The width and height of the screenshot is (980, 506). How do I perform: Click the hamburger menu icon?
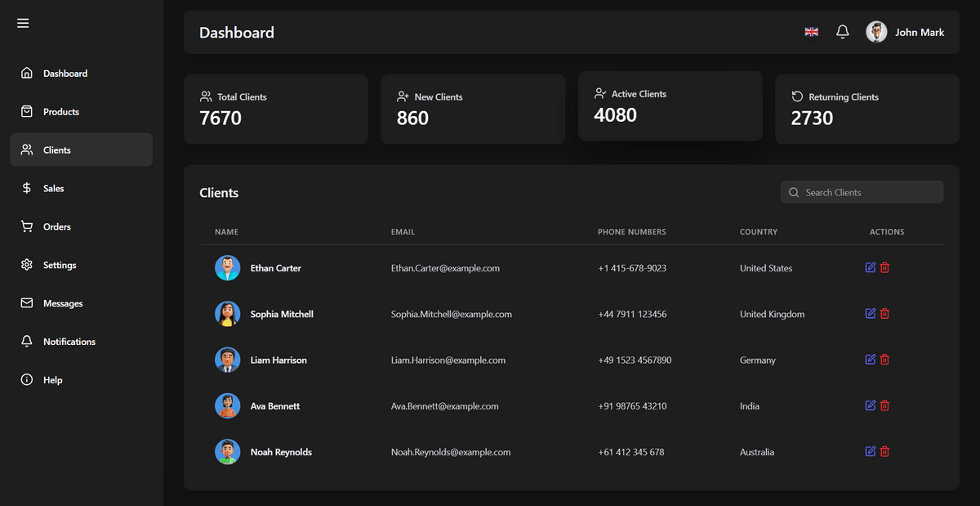[23, 23]
